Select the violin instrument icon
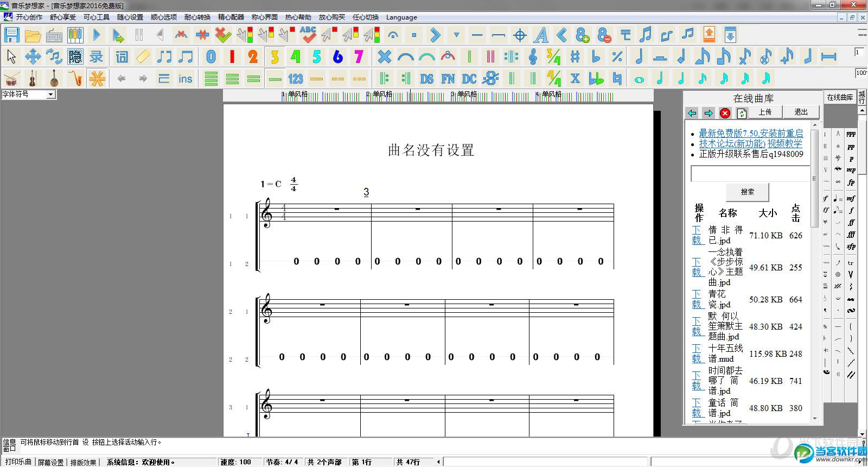Viewport: 868px width, 467px height. (33, 79)
